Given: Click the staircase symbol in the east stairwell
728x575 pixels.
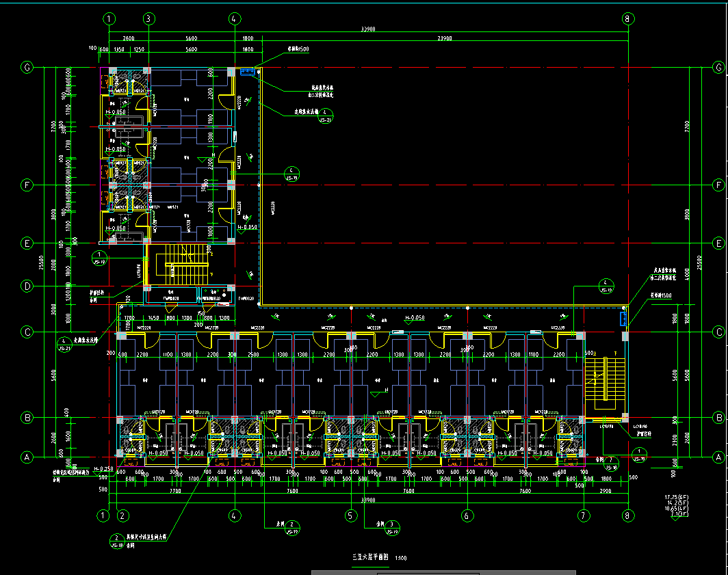Looking at the screenshot, I should coord(604,382).
